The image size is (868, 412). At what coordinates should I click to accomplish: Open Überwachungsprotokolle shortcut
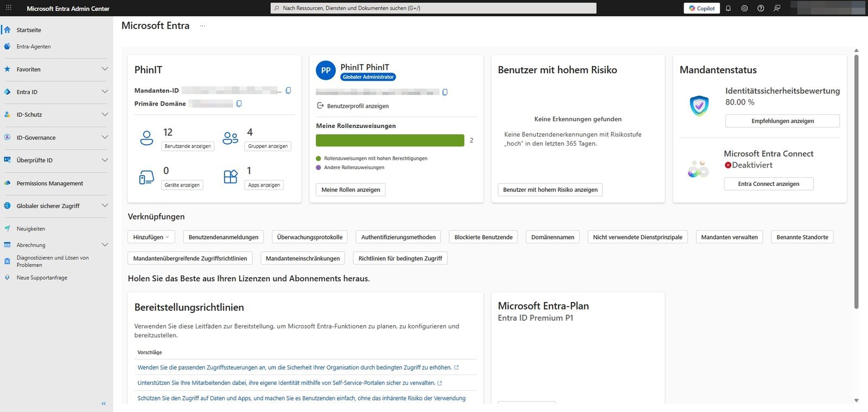(310, 237)
